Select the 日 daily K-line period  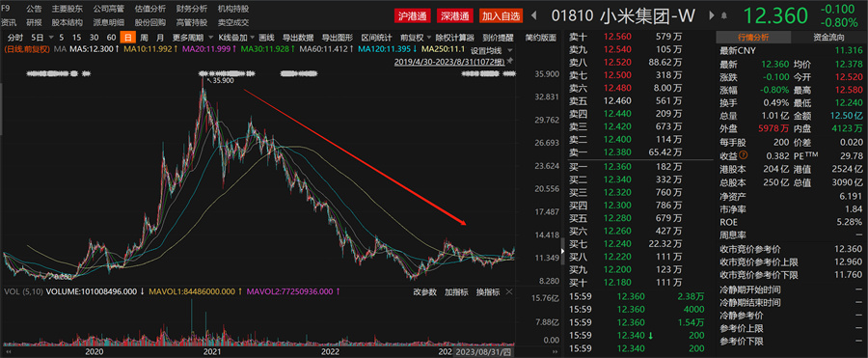128,38
